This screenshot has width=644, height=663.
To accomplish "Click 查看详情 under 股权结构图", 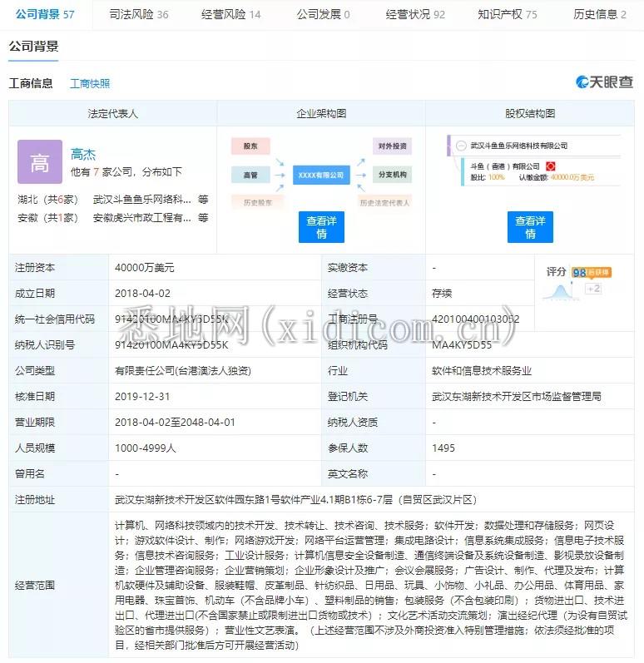I will (530, 227).
